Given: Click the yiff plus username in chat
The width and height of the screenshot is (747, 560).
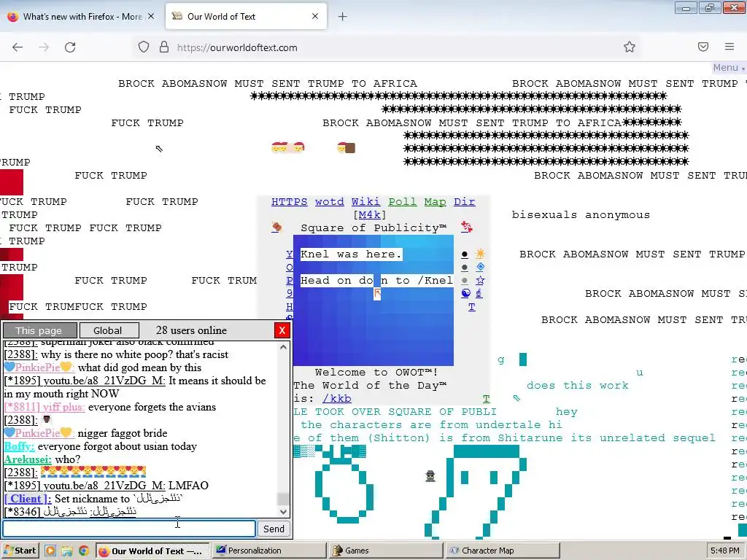Looking at the screenshot, I should (44, 407).
